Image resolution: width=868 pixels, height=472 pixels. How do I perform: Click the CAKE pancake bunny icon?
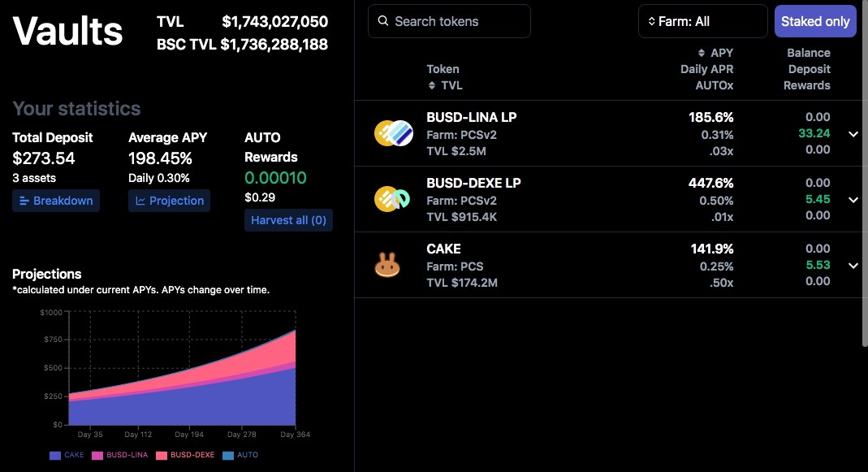tap(387, 265)
